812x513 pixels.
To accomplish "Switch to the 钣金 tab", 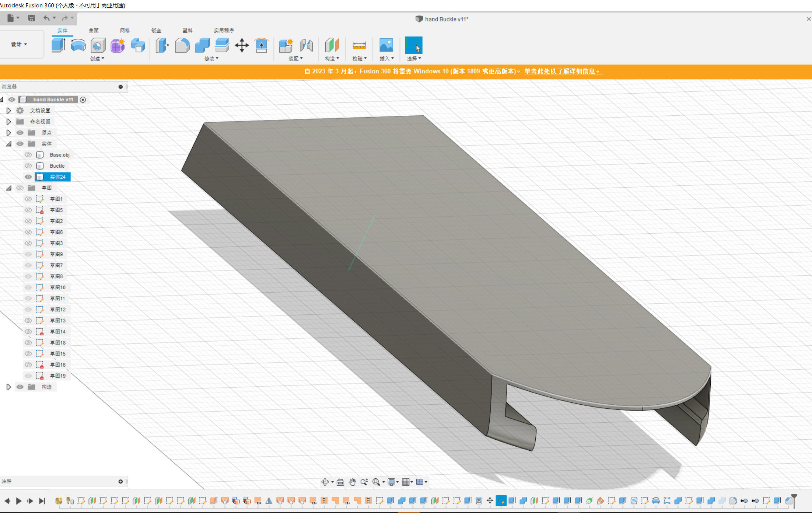I will tap(156, 31).
